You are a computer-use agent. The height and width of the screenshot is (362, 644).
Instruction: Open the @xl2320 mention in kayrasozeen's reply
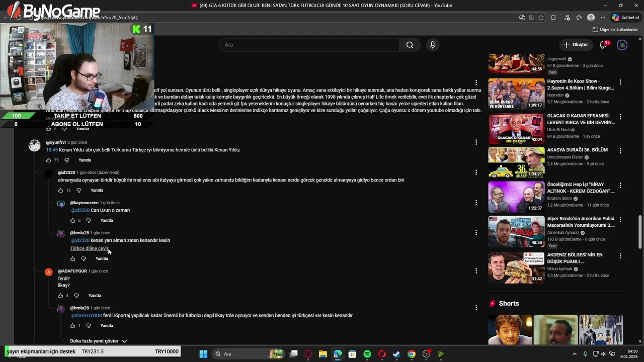80,210
